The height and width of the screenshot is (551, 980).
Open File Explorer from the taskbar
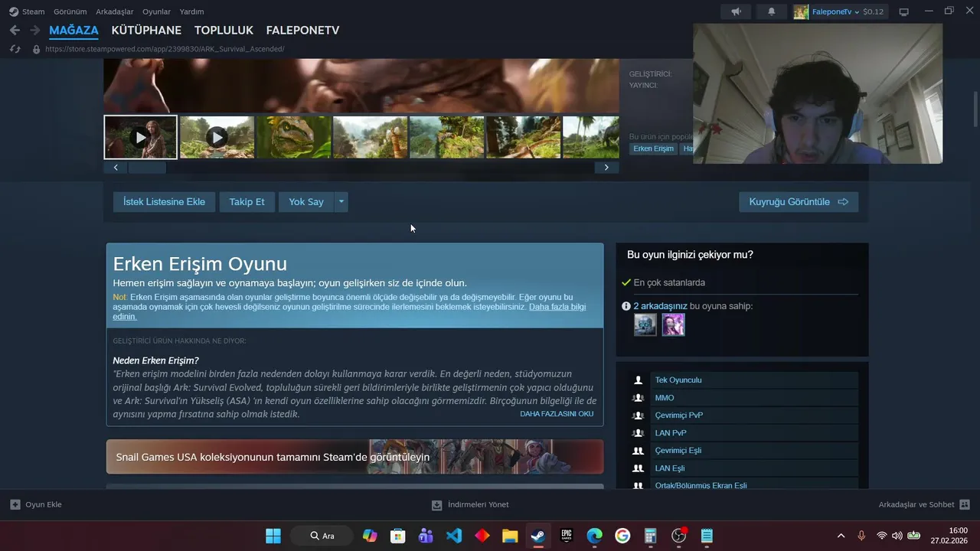pos(510,536)
